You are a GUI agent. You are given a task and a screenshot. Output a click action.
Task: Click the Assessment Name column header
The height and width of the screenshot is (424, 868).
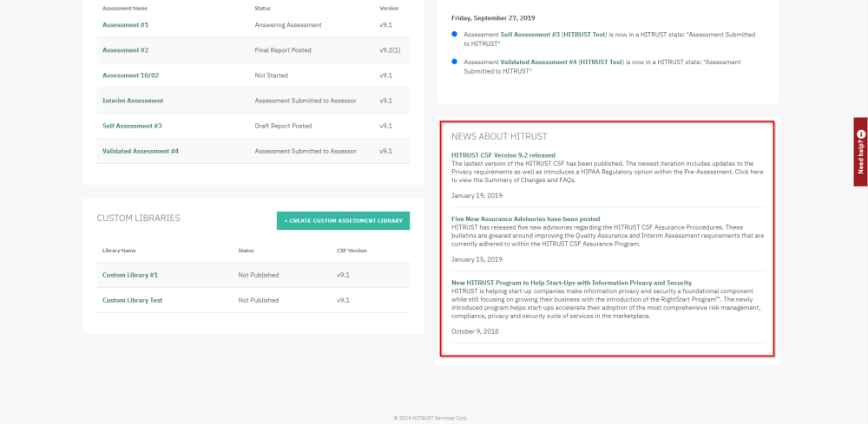pyautogui.click(x=125, y=9)
